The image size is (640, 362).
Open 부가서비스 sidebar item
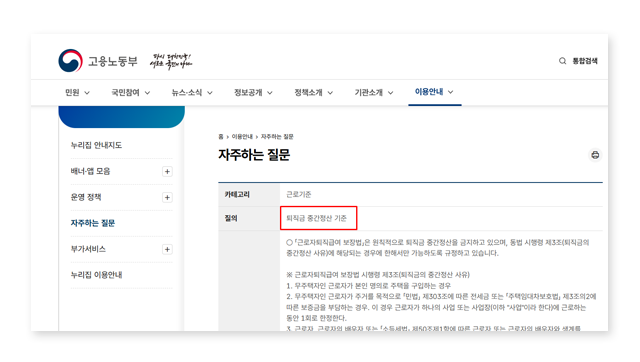coord(88,249)
